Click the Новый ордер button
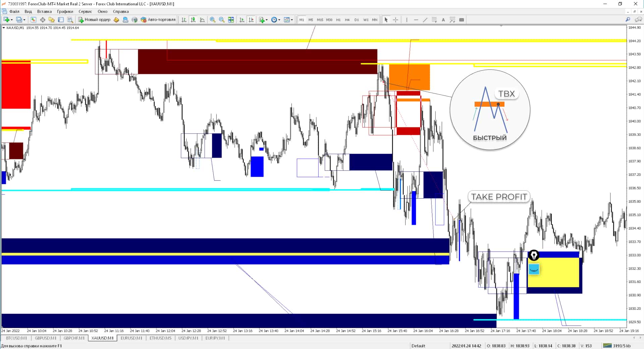Screen dimensions: 644x349 point(94,20)
